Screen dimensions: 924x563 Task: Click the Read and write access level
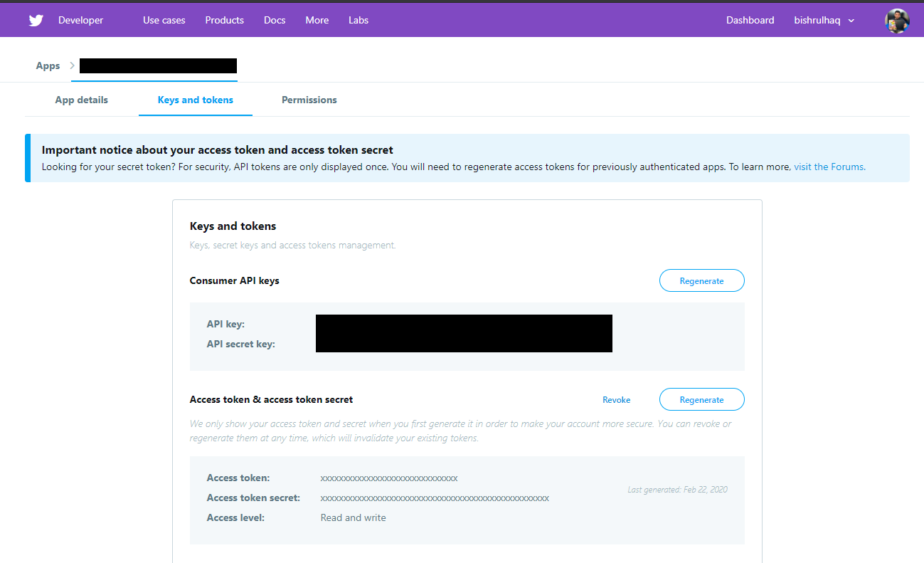tap(353, 517)
